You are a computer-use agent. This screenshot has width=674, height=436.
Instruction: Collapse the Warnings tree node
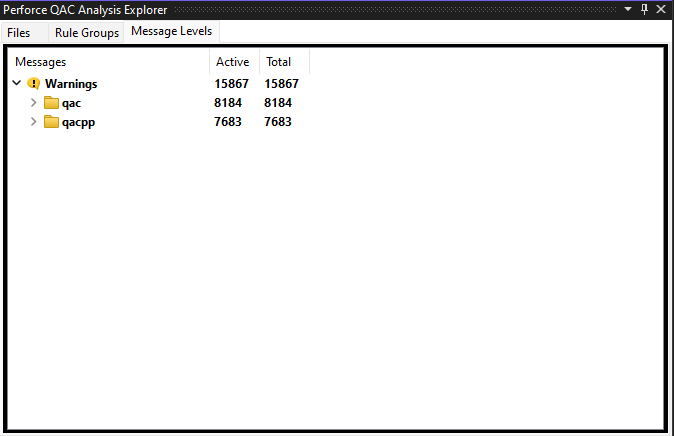(x=16, y=84)
